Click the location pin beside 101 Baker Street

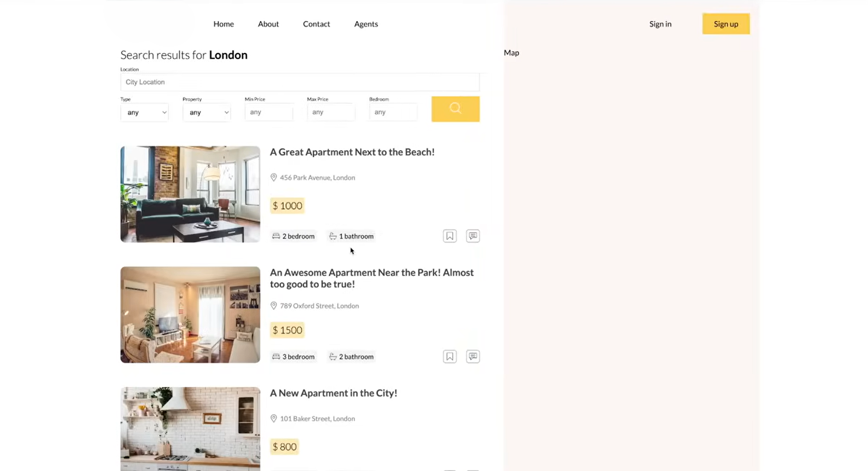point(274,418)
